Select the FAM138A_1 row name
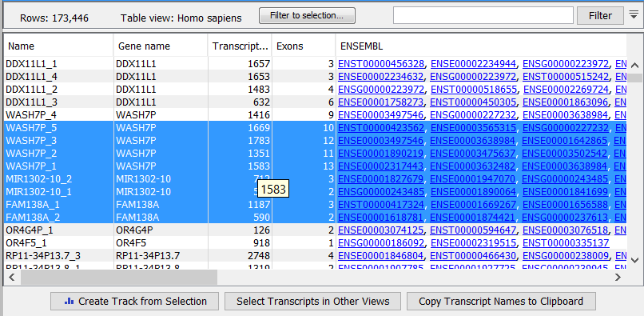The image size is (644, 316). click(x=32, y=205)
